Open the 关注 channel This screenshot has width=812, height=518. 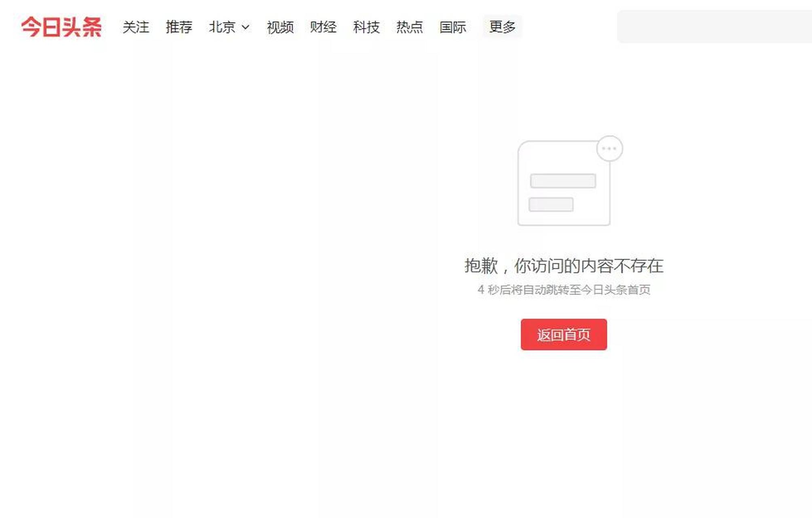coord(136,27)
